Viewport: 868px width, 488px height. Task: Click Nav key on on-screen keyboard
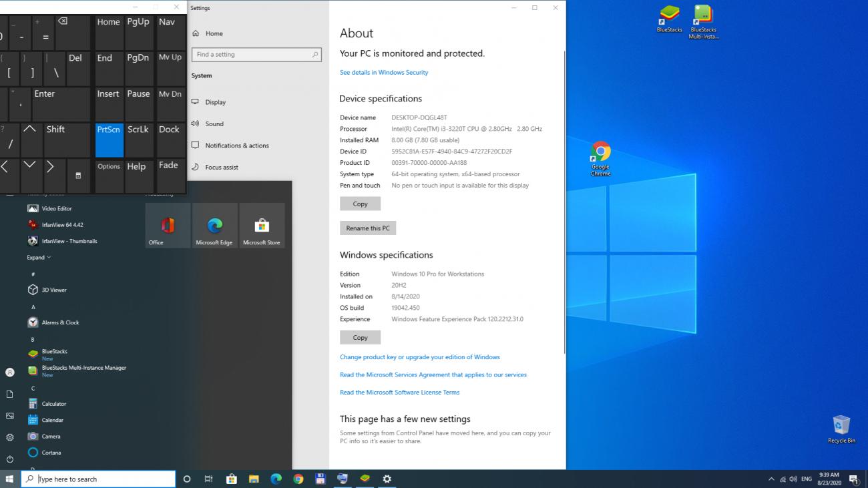170,33
